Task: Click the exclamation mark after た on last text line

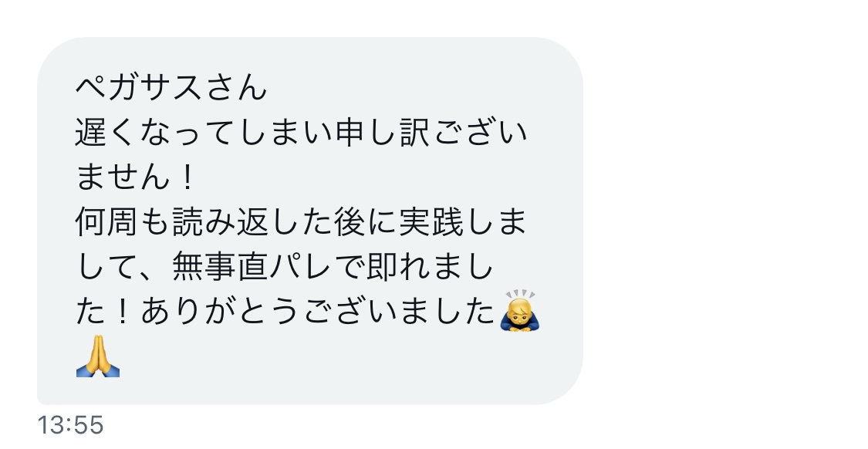Action: pos(123,312)
